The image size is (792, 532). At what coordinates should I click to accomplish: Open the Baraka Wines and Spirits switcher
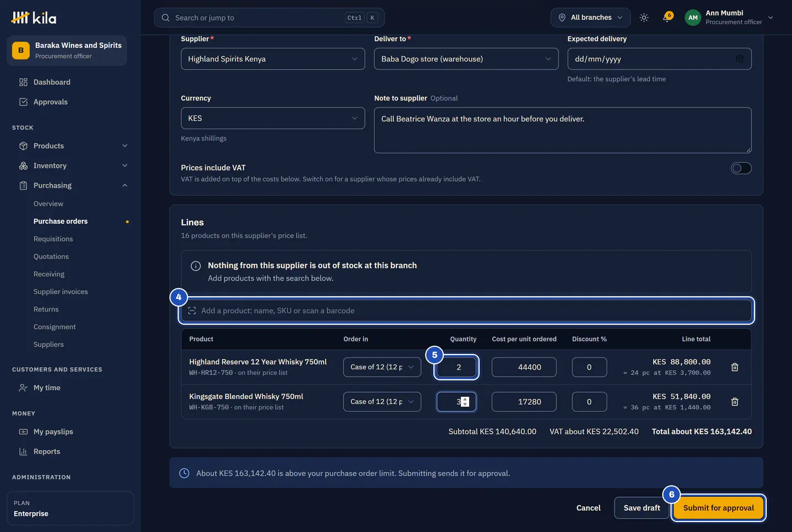(67, 51)
